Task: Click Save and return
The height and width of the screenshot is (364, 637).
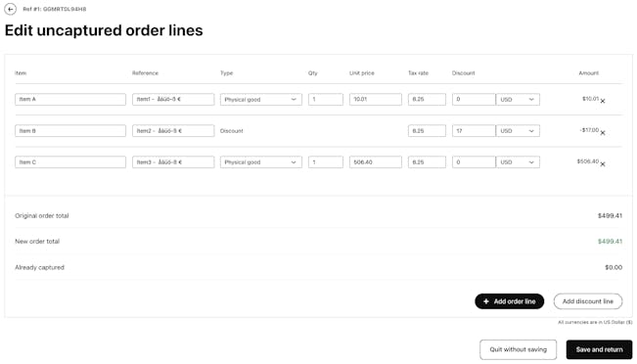Action: 599,349
